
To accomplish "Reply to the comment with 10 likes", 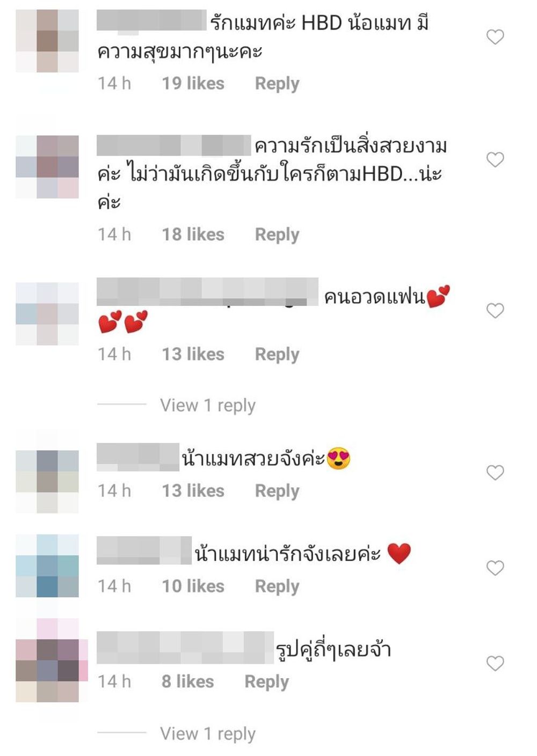I will click(277, 586).
